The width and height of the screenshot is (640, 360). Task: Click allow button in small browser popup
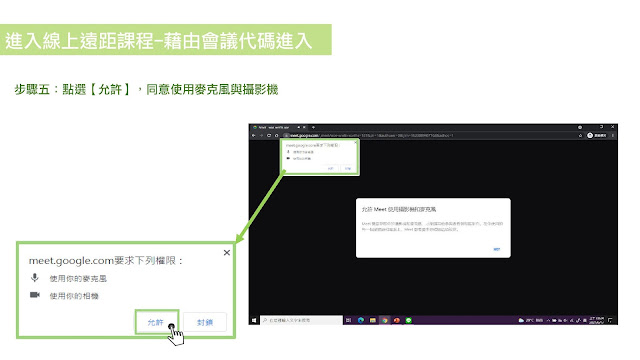click(331, 168)
